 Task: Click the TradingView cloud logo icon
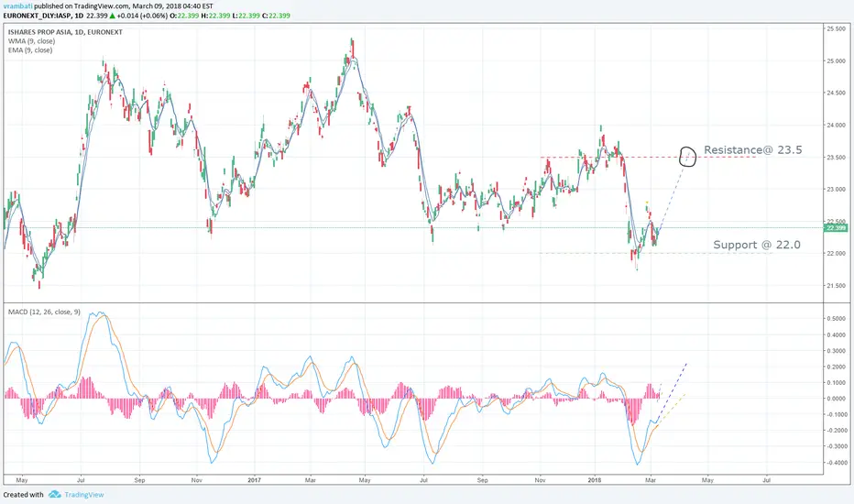(54, 495)
